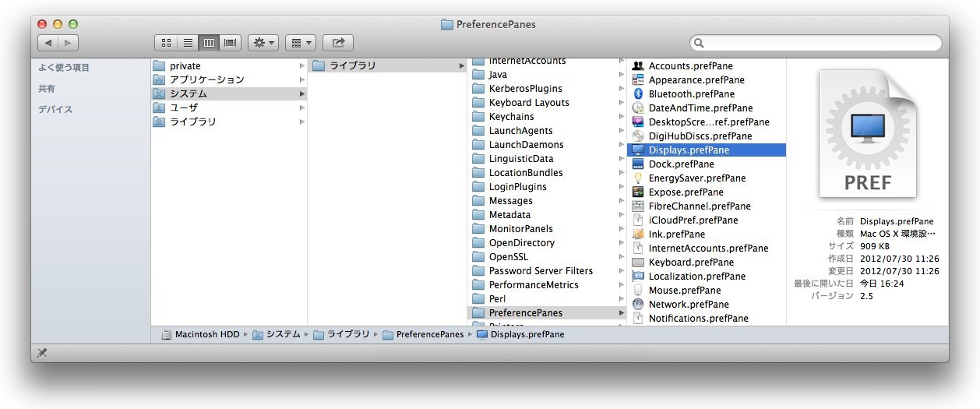Click the Finder search field
Viewport: 980px width, 409px height.
[x=816, y=43]
